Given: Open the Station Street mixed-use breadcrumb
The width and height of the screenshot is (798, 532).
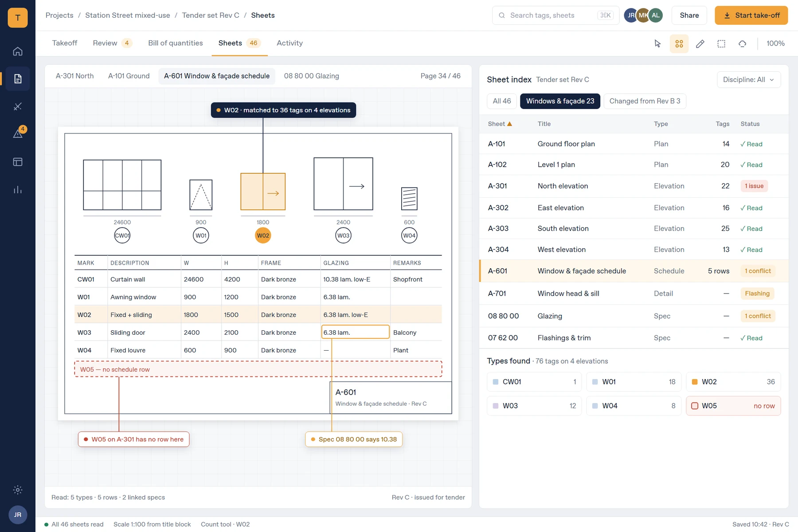Looking at the screenshot, I should point(128,15).
